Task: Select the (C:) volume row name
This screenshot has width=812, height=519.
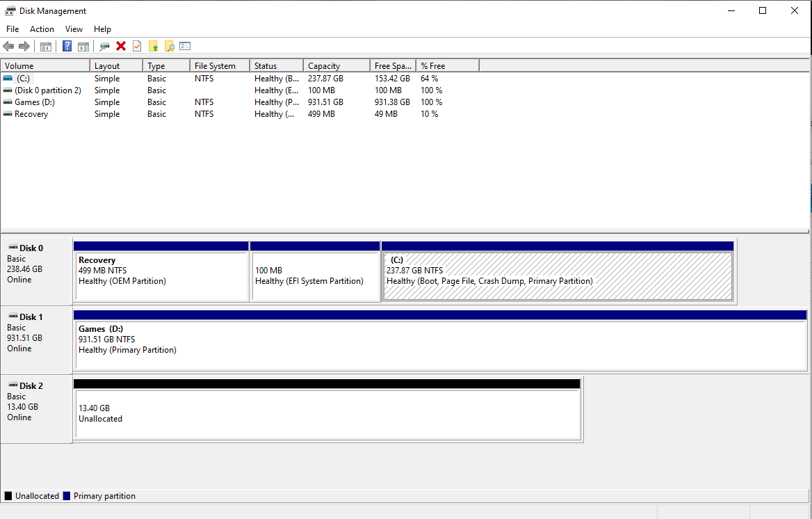Action: (x=24, y=79)
